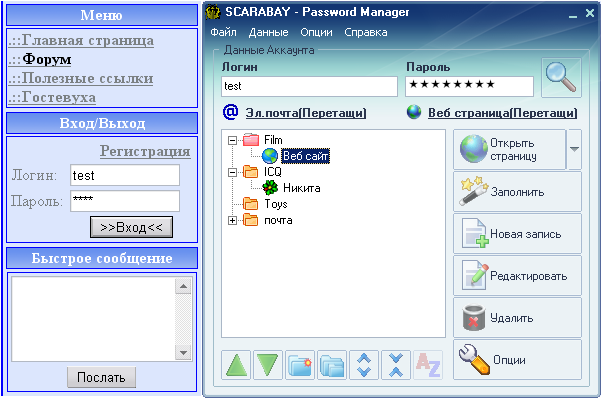Open the Данные menu
The width and height of the screenshot is (601, 398).
(268, 32)
